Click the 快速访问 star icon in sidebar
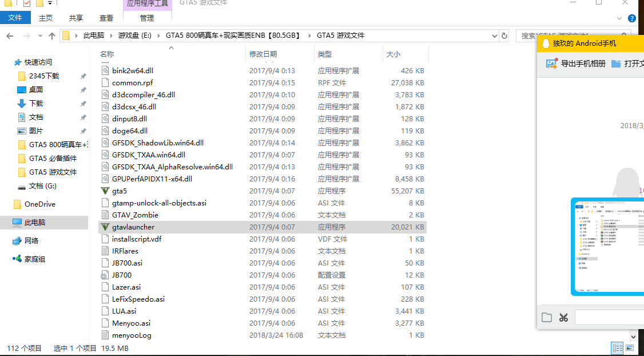The height and width of the screenshot is (356, 644). pyautogui.click(x=18, y=62)
